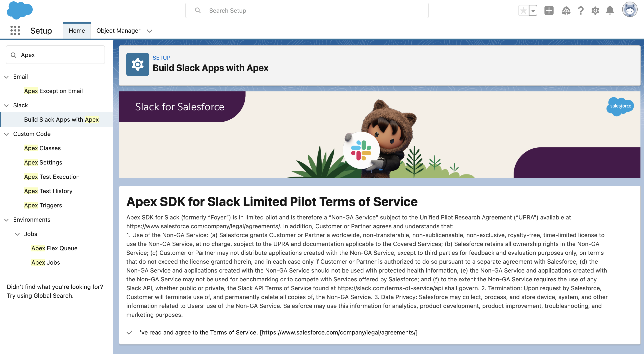This screenshot has height=354, width=644.
Task: Open the favorites list dropdown arrow
Action: coord(533,11)
